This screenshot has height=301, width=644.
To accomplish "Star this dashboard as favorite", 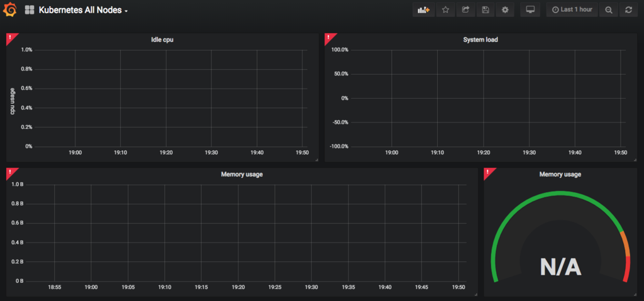I will pos(445,10).
